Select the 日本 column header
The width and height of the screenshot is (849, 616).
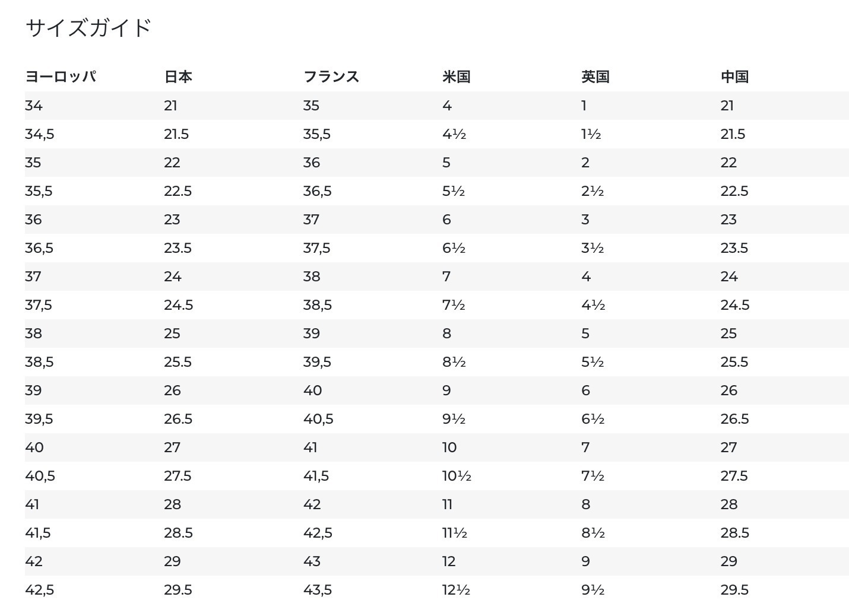[178, 77]
